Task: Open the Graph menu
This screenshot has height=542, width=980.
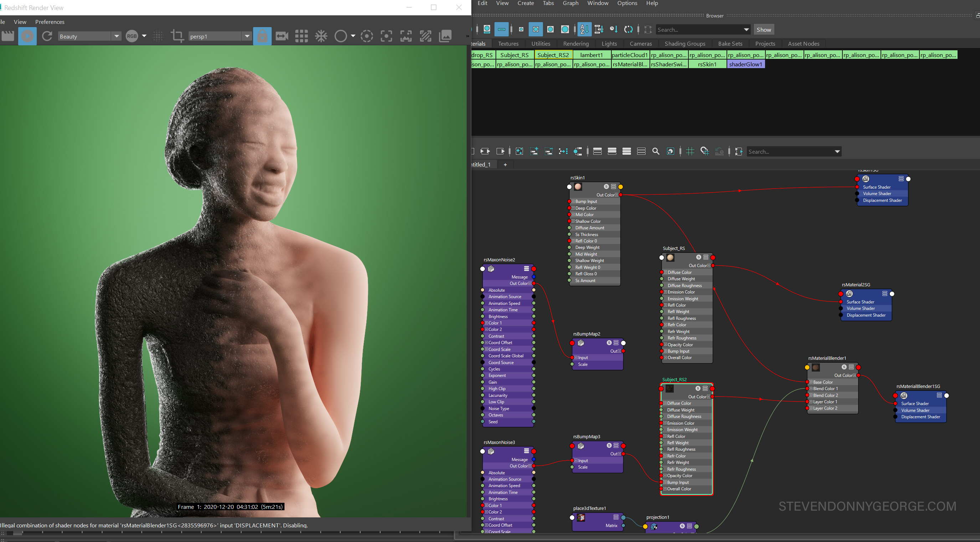Action: [570, 4]
